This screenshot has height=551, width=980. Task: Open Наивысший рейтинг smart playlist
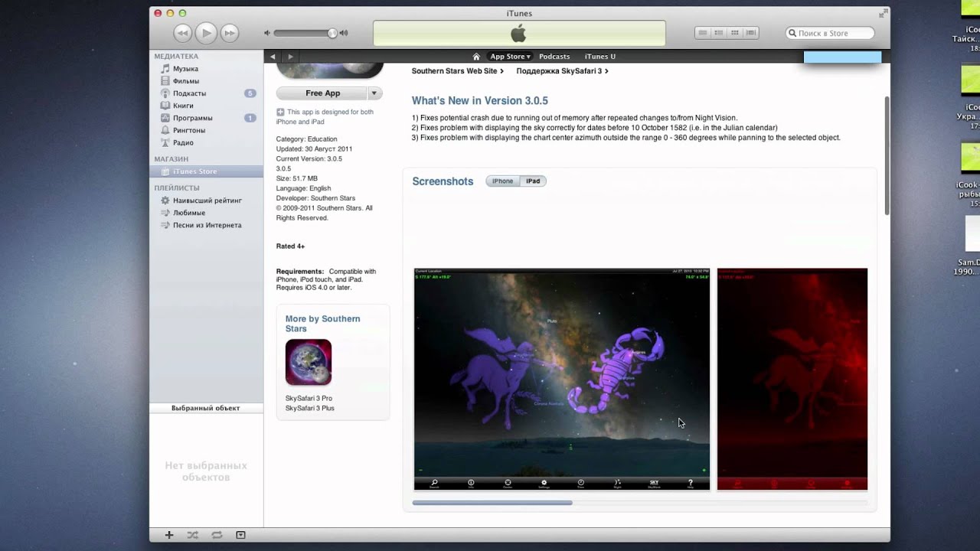coord(206,201)
